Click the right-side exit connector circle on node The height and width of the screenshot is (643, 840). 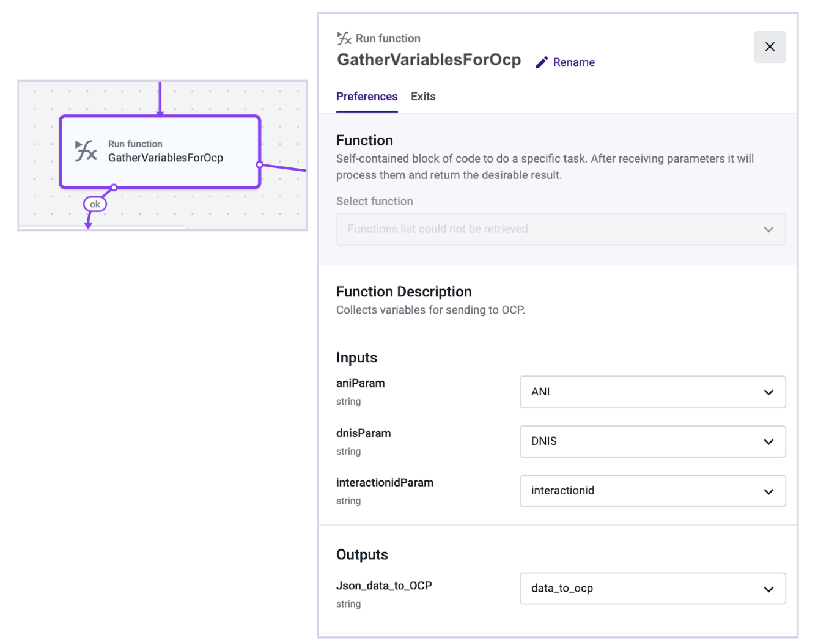(x=260, y=164)
